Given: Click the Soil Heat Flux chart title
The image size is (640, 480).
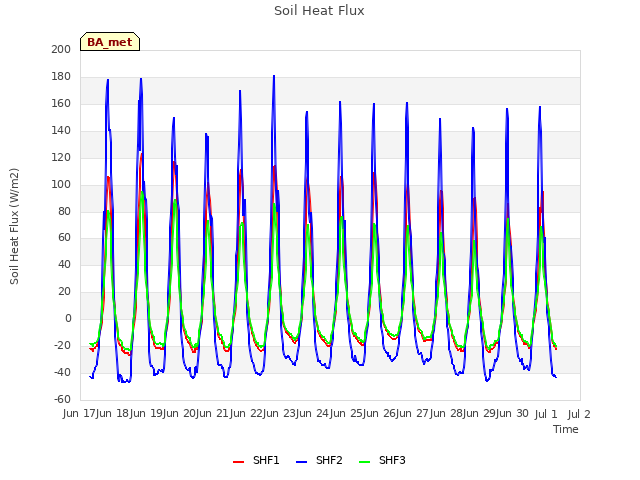Looking at the screenshot, I should click(x=319, y=11).
